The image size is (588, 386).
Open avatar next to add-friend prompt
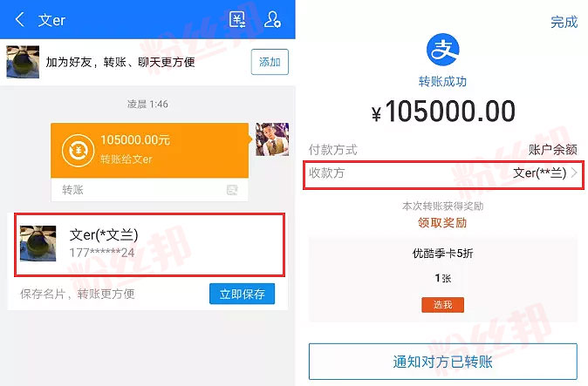pyautogui.click(x=23, y=62)
